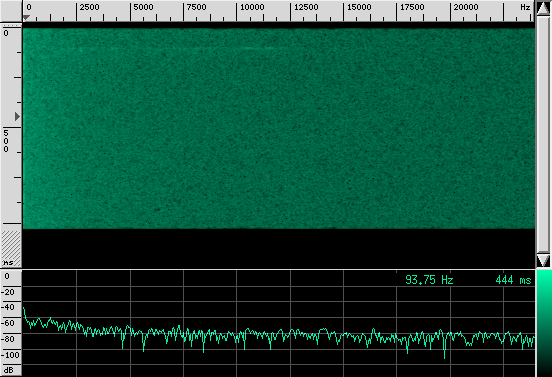Click the scrollbar up arrow
Screen dimensions: 552x377
543,9
